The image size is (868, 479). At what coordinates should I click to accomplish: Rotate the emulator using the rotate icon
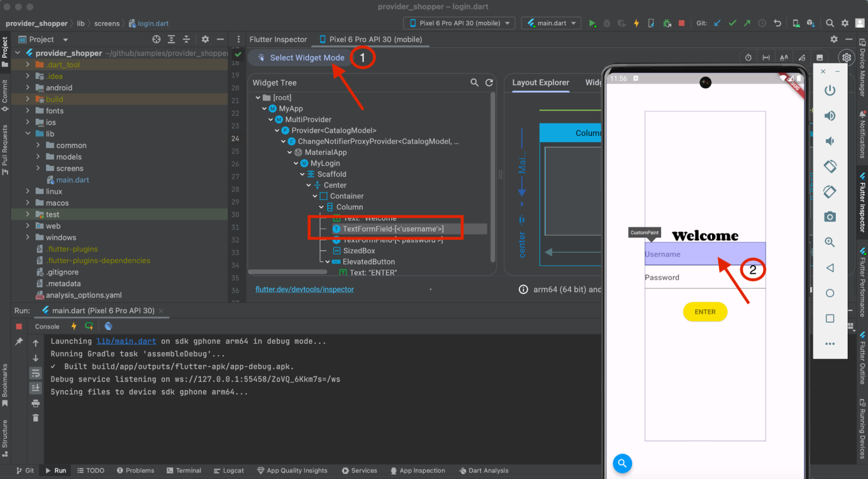[830, 166]
